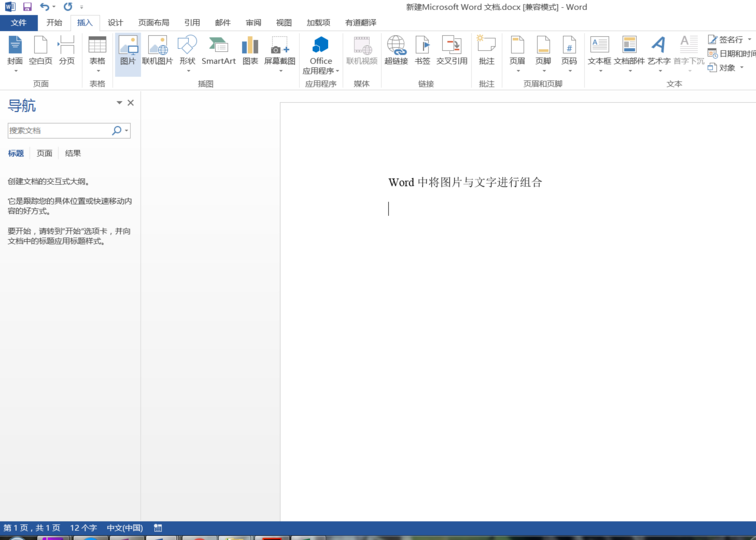This screenshot has height=540, width=756.
Task: Insert WordArt (艺术字)
Action: (659, 54)
